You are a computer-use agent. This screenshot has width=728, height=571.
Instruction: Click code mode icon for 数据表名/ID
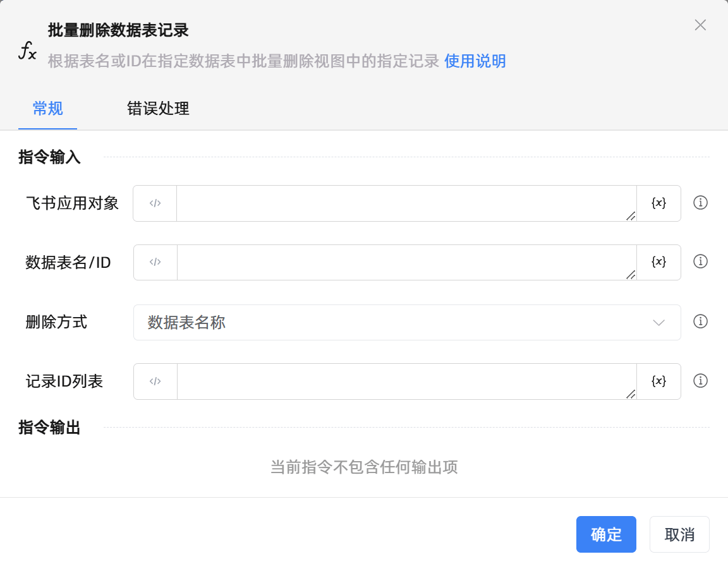[155, 262]
